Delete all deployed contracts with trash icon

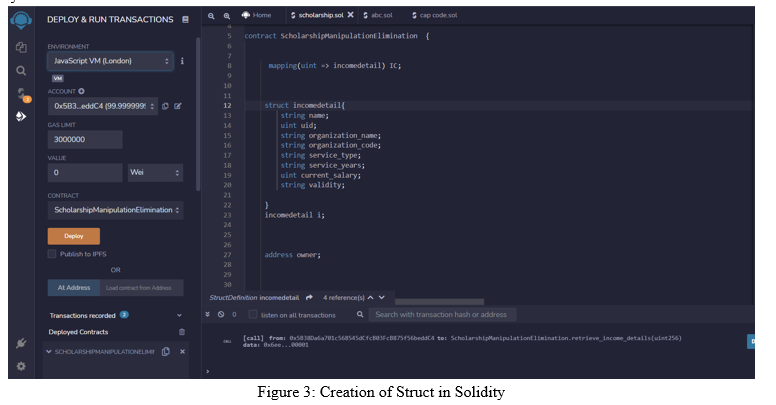point(182,332)
